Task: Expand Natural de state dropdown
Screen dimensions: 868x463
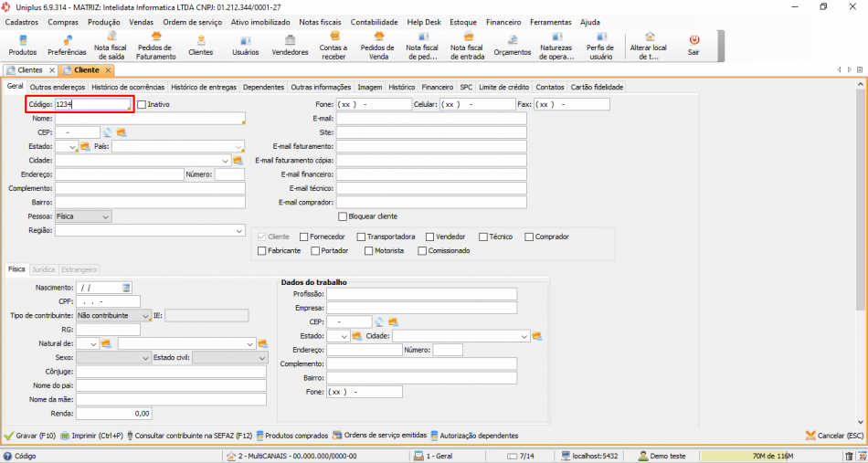Action: pyautogui.click(x=93, y=344)
